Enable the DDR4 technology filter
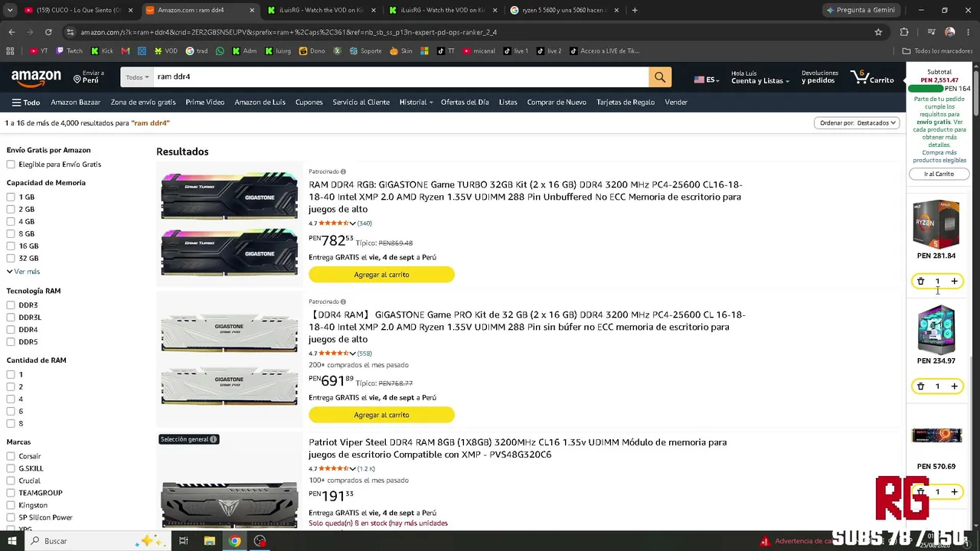 (11, 330)
